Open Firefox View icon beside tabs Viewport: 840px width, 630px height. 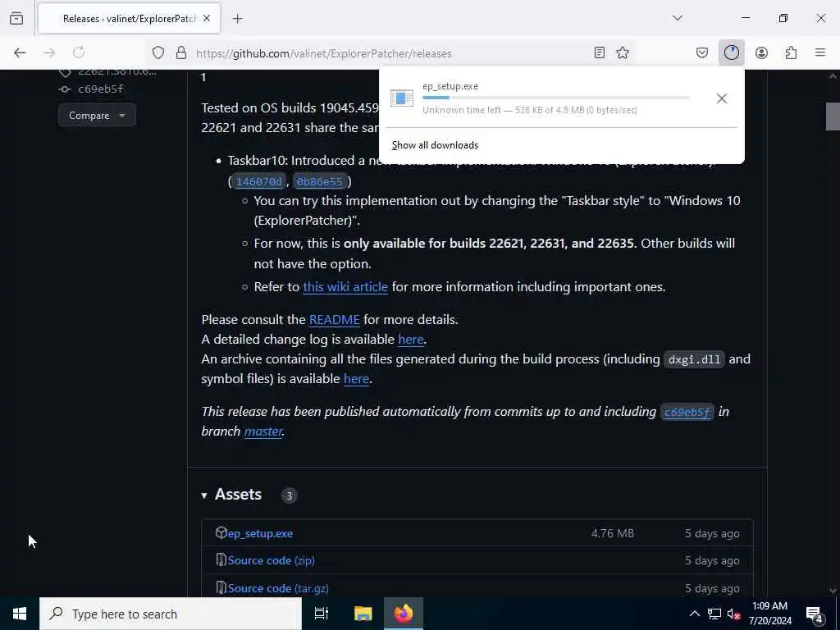click(16, 18)
